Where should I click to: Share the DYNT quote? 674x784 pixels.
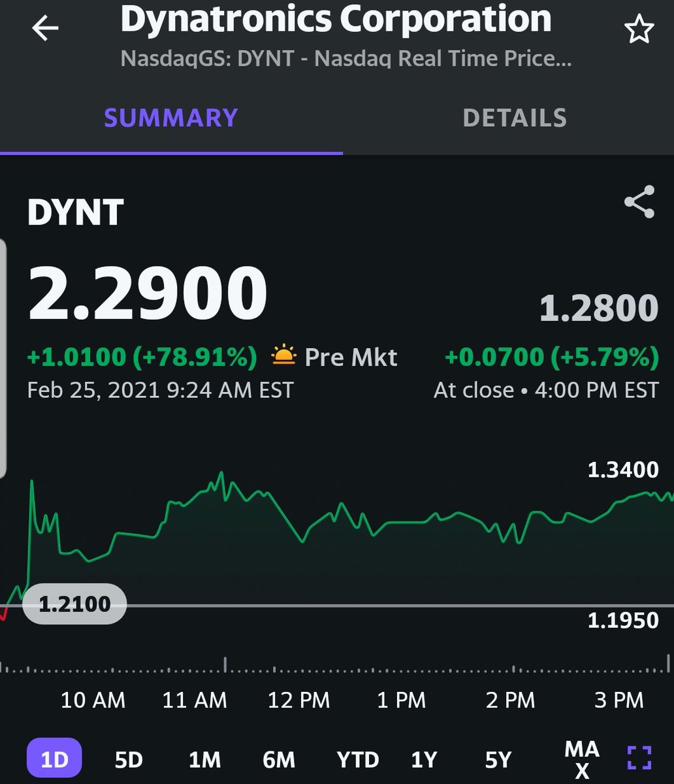(x=639, y=202)
